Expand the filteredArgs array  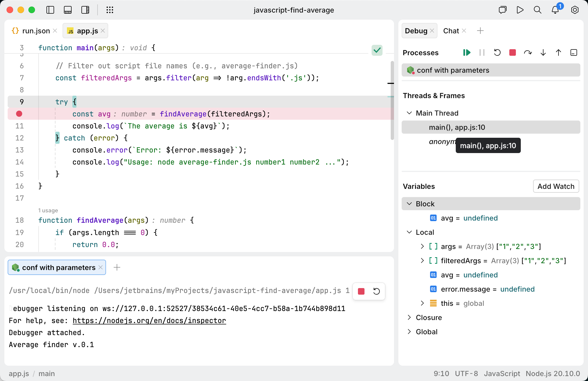click(422, 260)
